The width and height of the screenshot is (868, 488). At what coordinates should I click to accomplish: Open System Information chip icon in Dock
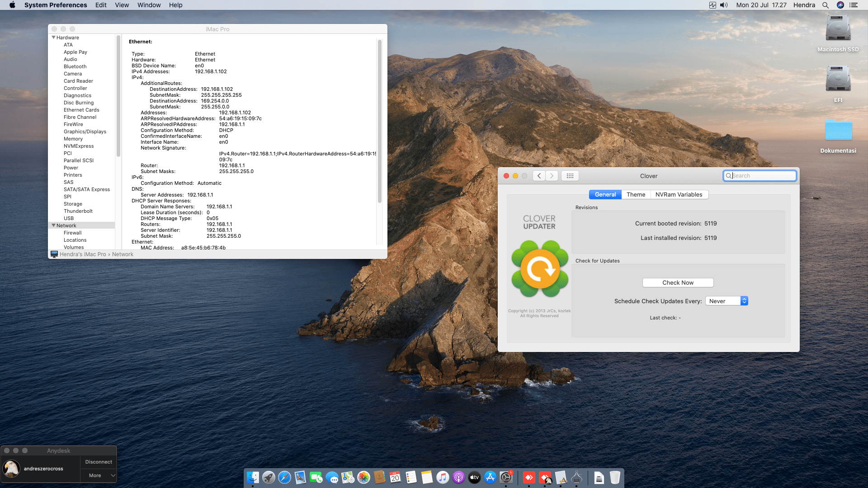[x=576, y=477]
